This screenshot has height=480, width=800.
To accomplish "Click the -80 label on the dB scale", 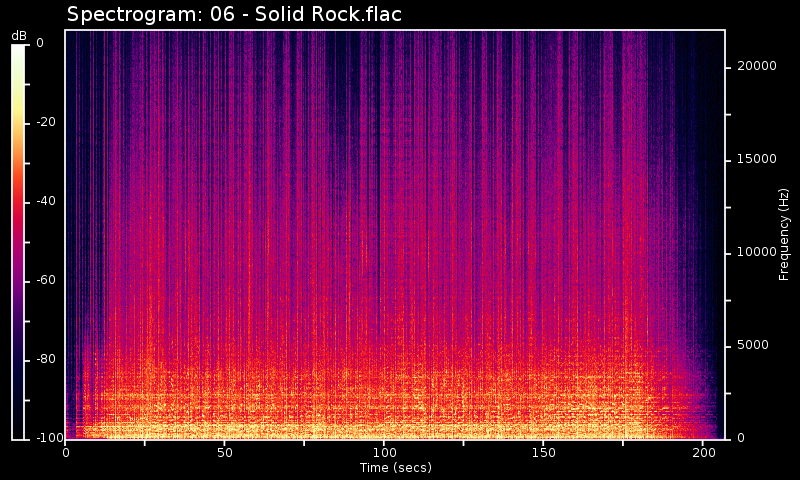I will (44, 359).
